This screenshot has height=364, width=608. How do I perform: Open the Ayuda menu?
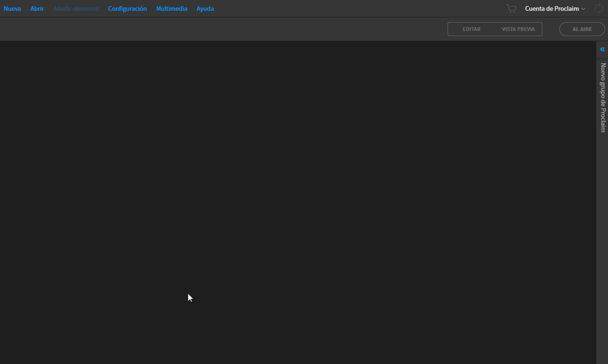coord(205,8)
